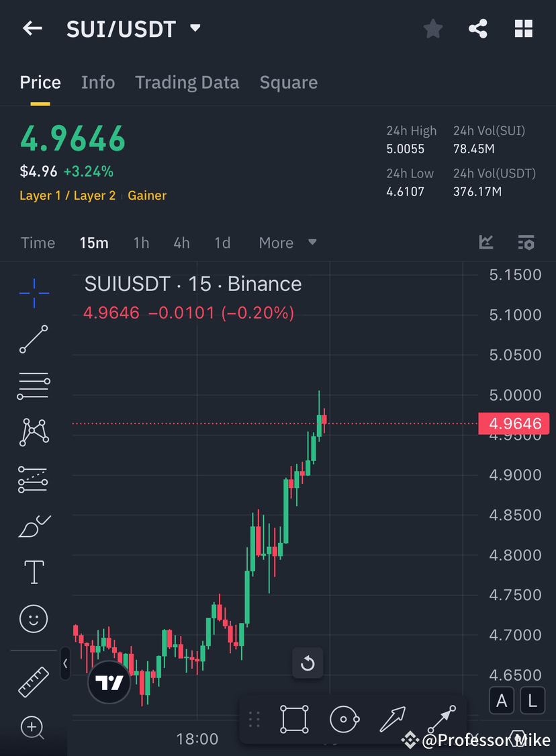The image size is (556, 756).
Task: Share the SUI/USDT chart
Action: click(x=478, y=28)
